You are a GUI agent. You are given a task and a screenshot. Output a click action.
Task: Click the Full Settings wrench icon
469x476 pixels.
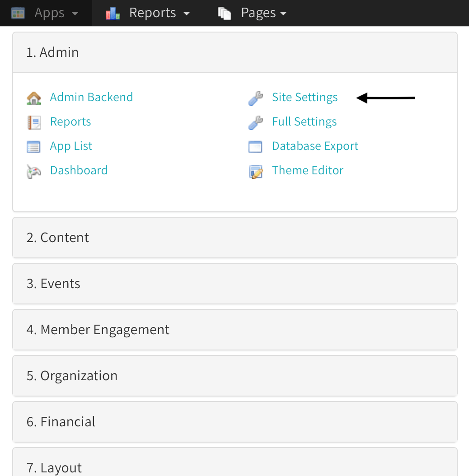256,121
